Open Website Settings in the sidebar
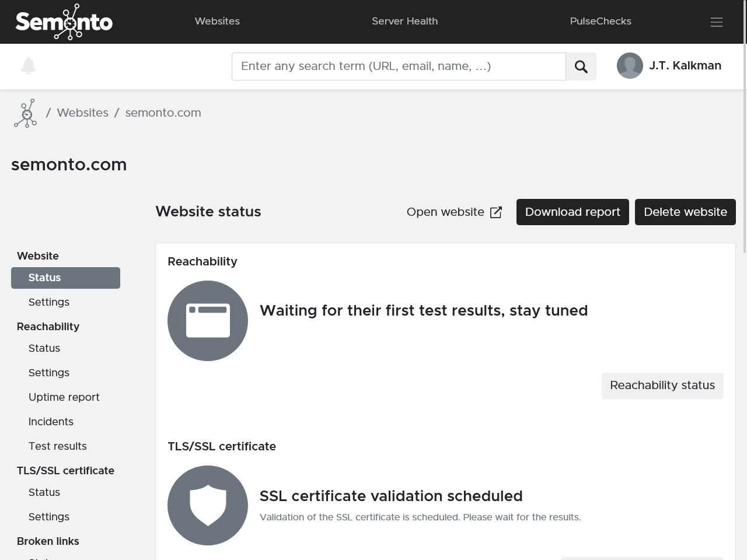Viewport: 747px width, 560px height. click(49, 302)
